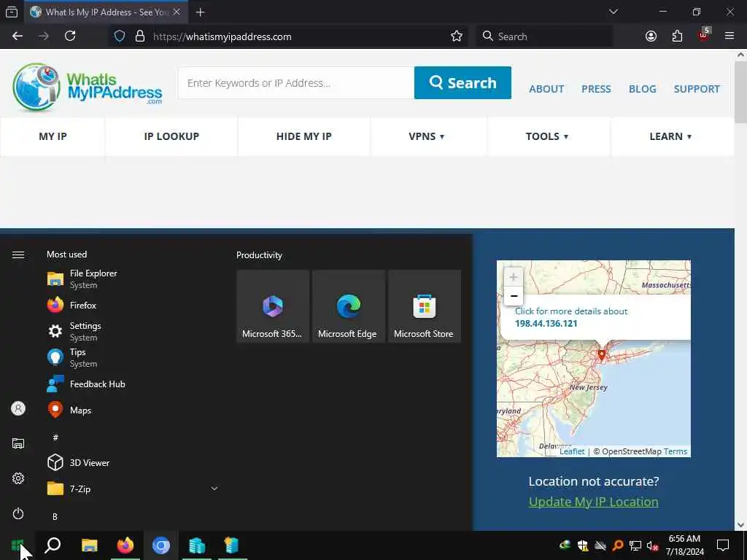747x560 pixels.
Task: Close the What Is My IP Address tab
Action: 177,12
